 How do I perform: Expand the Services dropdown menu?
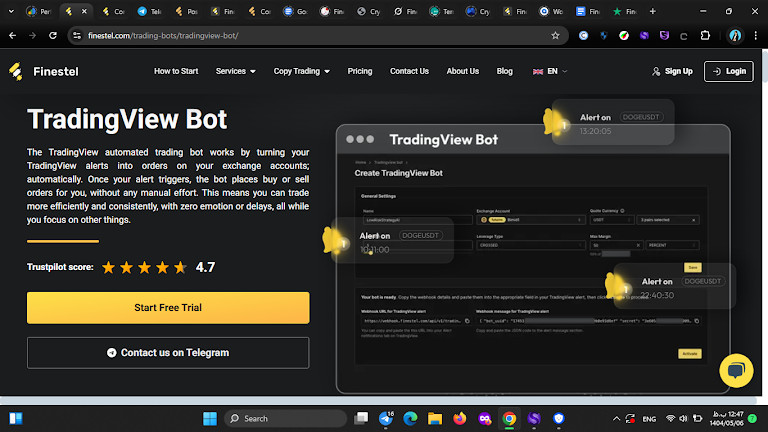(x=236, y=71)
